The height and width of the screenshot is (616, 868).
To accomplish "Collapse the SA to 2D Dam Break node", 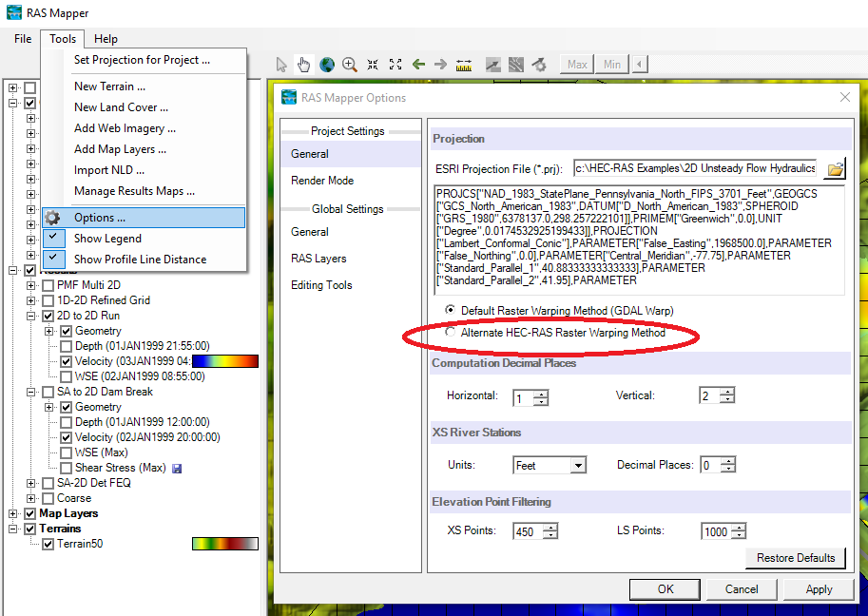I will pyautogui.click(x=31, y=392).
